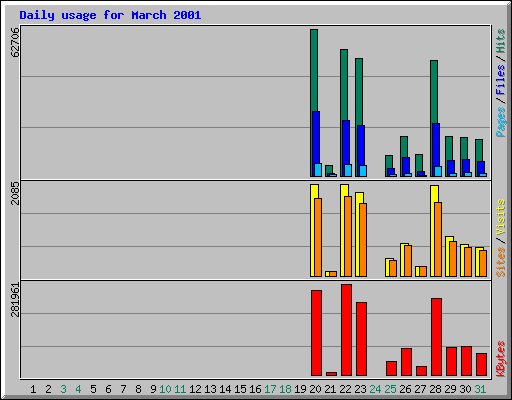Image resolution: width=512 pixels, height=400 pixels.
Task: Click the "Daily usage for March 2001" title
Action: coord(110,16)
